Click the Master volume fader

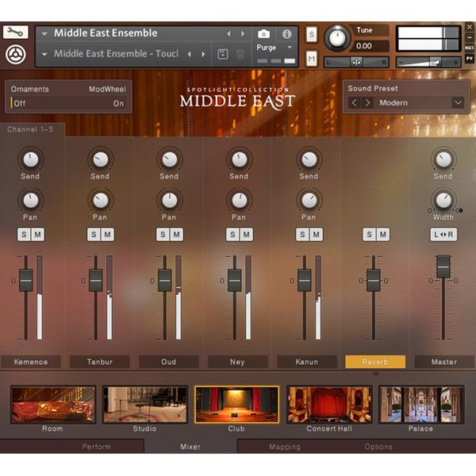tap(443, 267)
